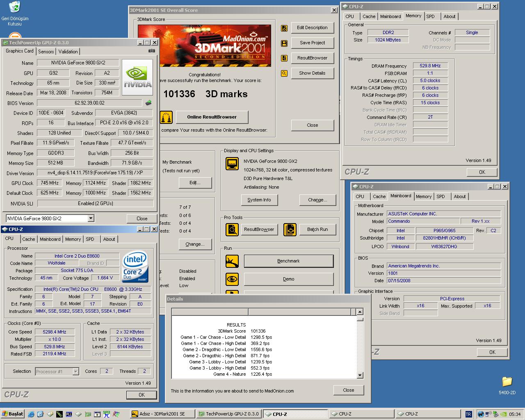The width and height of the screenshot is (525, 420).
Task: Click the BIOS save chip icon in GPU-Z
Action: click(148, 103)
